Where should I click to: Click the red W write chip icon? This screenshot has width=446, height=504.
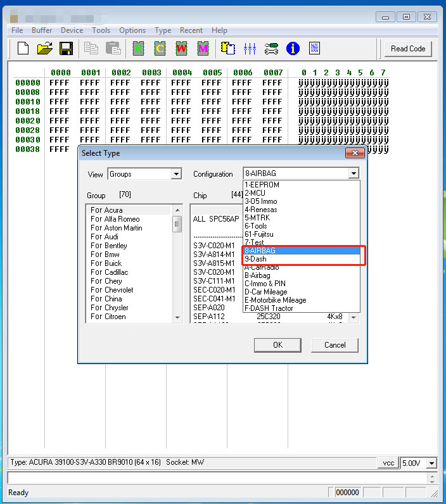pyautogui.click(x=182, y=48)
